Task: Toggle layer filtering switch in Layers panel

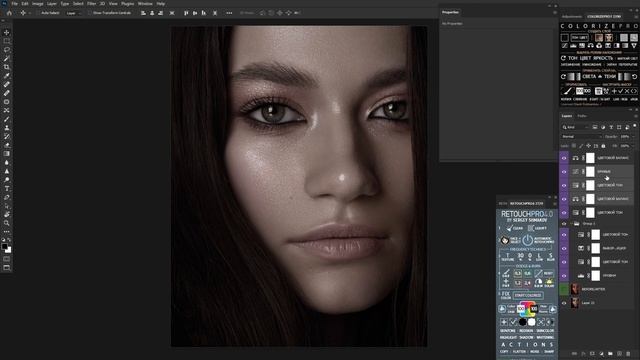Action: 635,127
